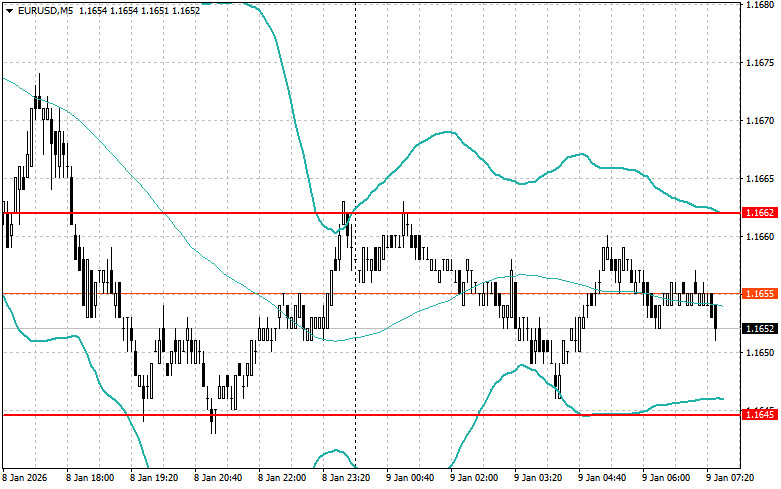Select the 8 Jan 2026 time axis label

(25, 478)
